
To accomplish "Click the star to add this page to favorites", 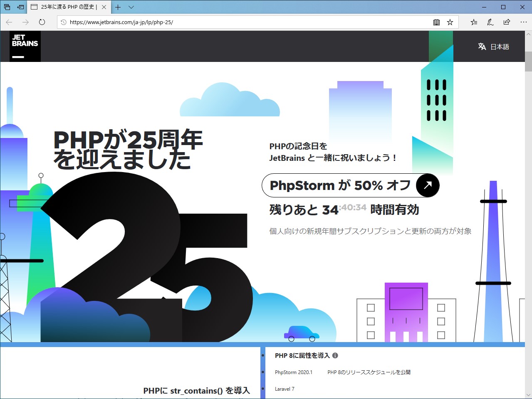I will tap(450, 22).
